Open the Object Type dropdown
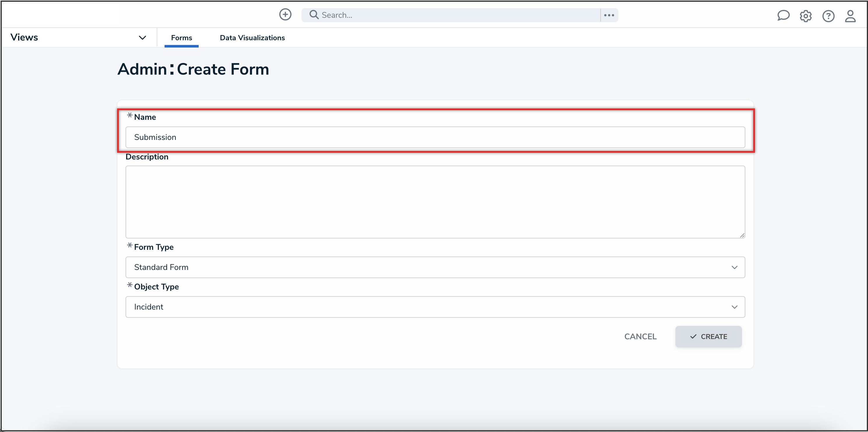Screen dimensions: 868x432 [x=435, y=307]
